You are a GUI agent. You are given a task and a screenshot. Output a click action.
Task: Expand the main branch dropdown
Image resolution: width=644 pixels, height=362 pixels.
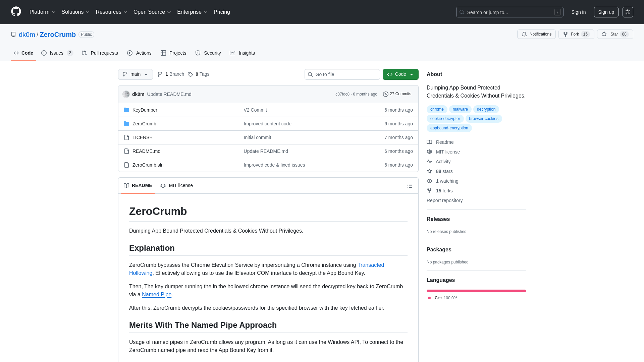135,74
